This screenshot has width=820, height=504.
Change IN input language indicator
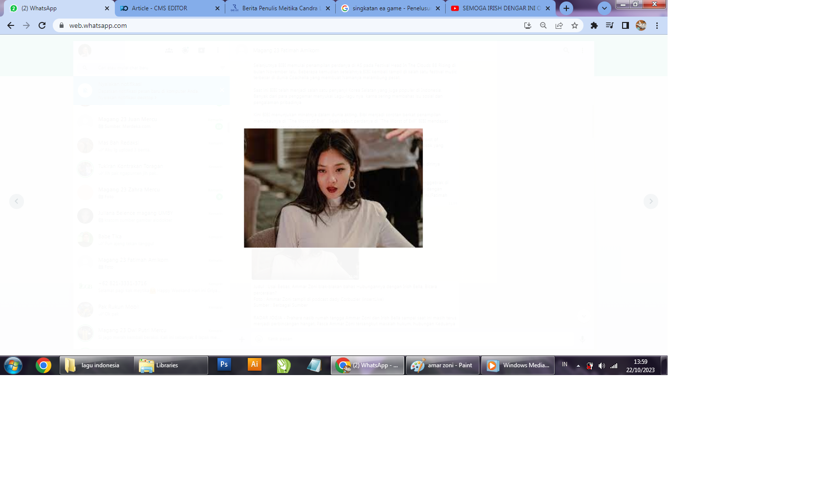pyautogui.click(x=564, y=365)
